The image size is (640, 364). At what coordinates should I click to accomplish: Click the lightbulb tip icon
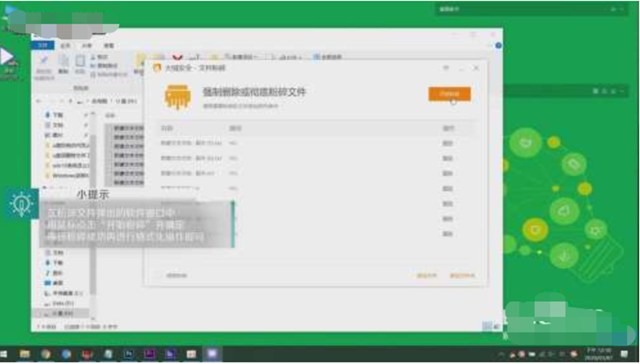tap(21, 203)
